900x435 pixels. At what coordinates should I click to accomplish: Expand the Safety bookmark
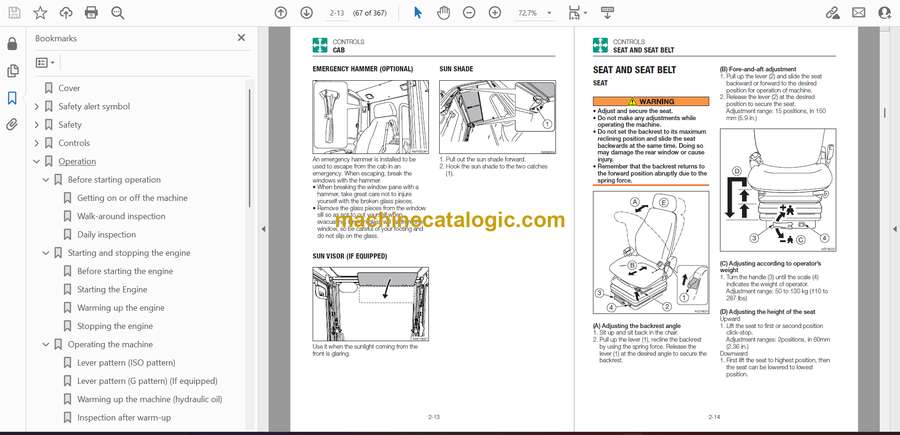tap(37, 125)
